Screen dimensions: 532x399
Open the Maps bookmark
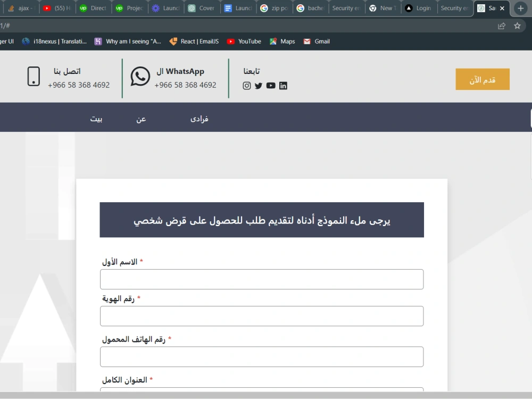click(282, 41)
